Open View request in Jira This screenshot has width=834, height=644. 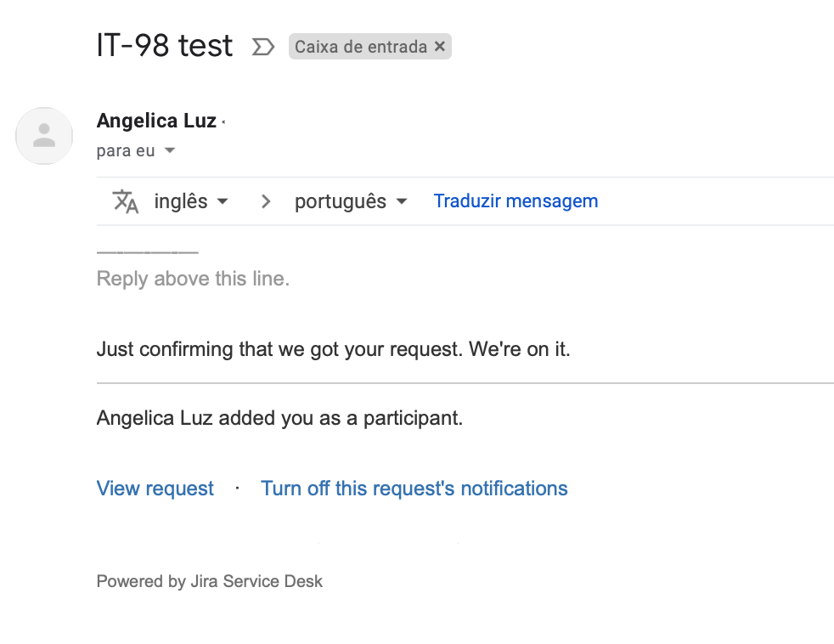click(x=155, y=489)
